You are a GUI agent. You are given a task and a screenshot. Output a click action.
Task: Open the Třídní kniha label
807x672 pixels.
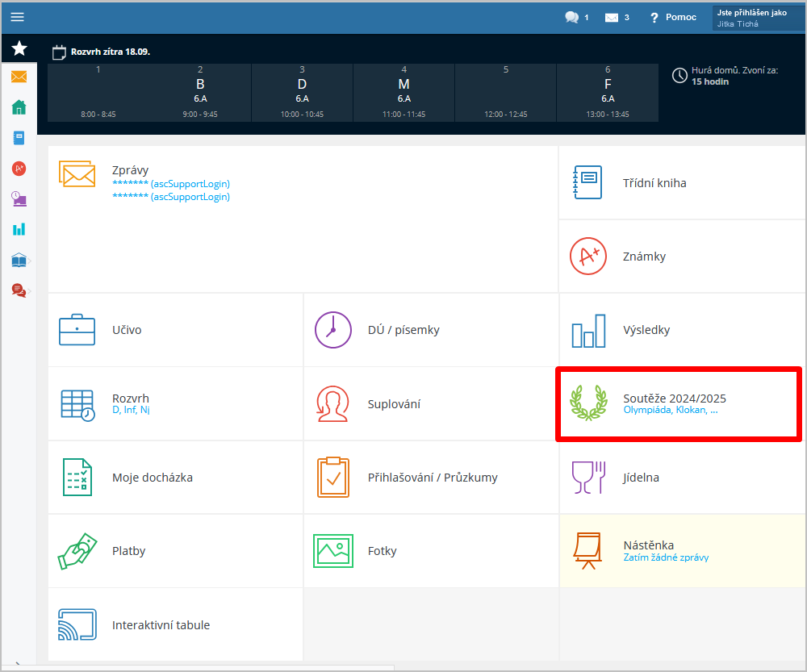tap(654, 183)
